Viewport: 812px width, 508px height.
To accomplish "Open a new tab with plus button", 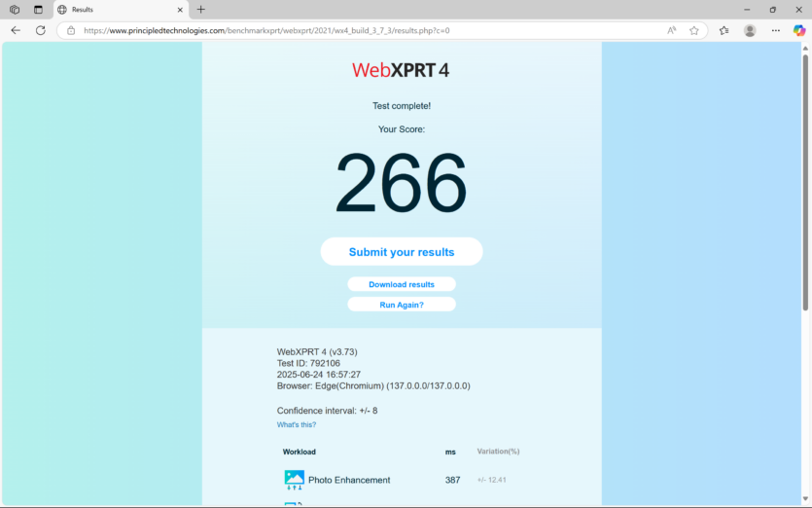I will [x=201, y=10].
